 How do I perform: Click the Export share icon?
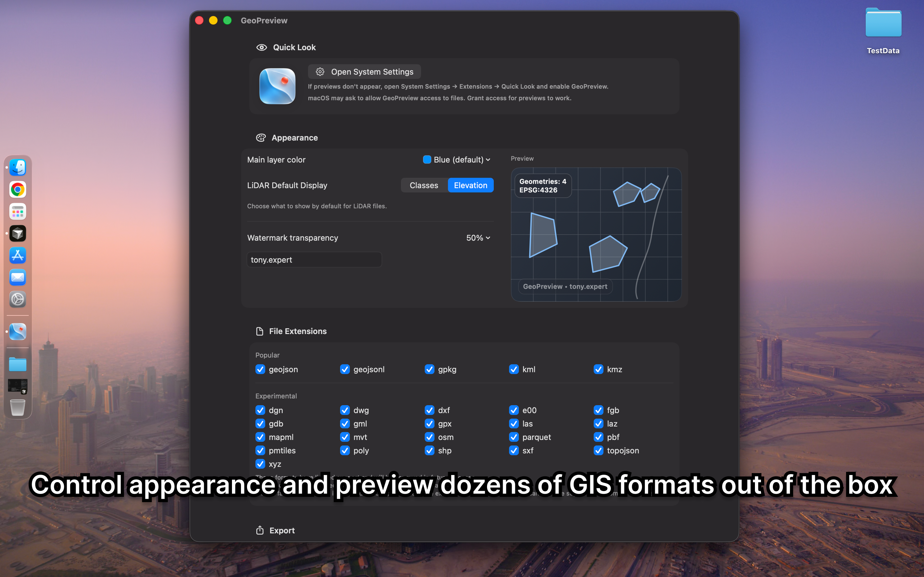tap(260, 530)
